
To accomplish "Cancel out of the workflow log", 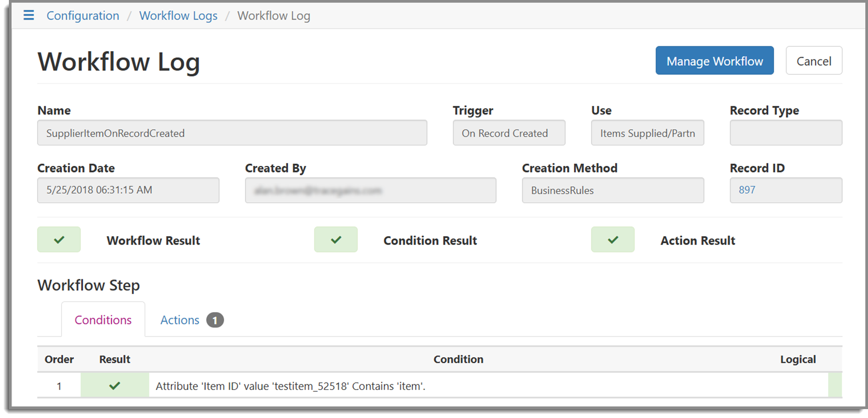I will click(814, 60).
